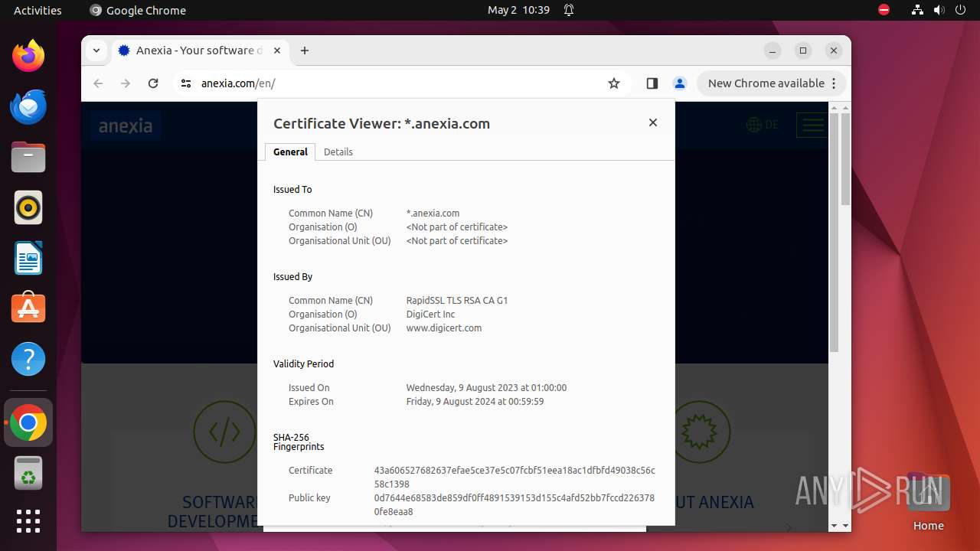Open the Files manager in dock
The width and height of the screenshot is (980, 551).
(28, 157)
